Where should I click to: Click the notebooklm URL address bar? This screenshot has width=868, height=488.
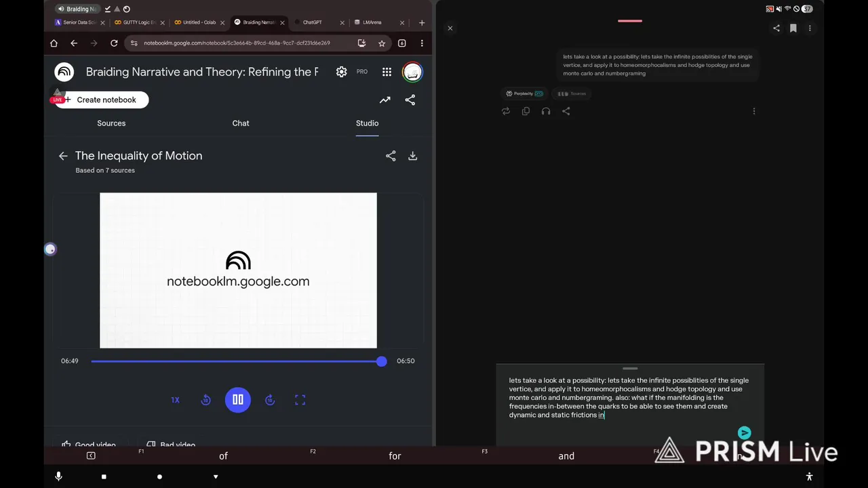tap(237, 43)
